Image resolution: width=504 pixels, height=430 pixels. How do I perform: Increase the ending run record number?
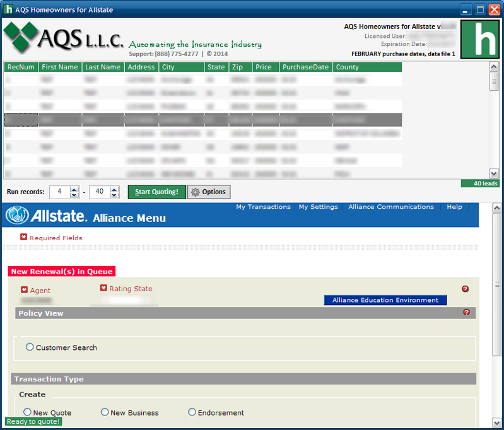click(114, 189)
